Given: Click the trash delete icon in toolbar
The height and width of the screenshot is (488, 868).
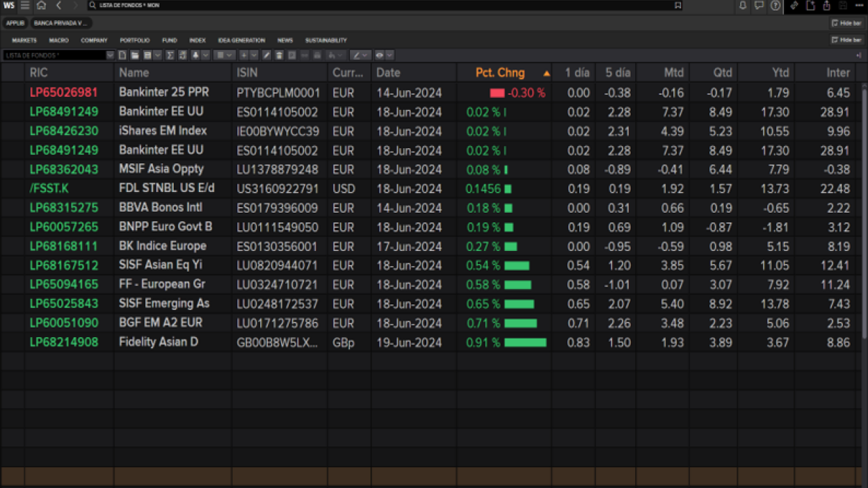Looking at the screenshot, I should (279, 55).
